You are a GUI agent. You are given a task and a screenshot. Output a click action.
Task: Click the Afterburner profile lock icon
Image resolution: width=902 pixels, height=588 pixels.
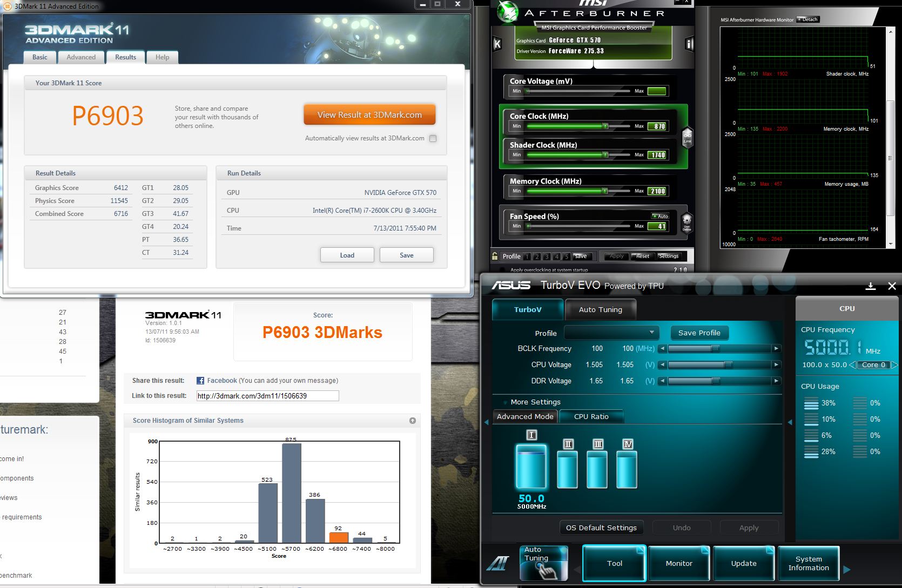click(x=495, y=256)
